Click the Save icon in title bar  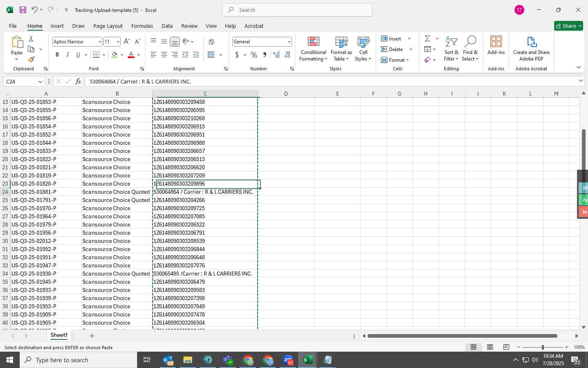click(23, 10)
